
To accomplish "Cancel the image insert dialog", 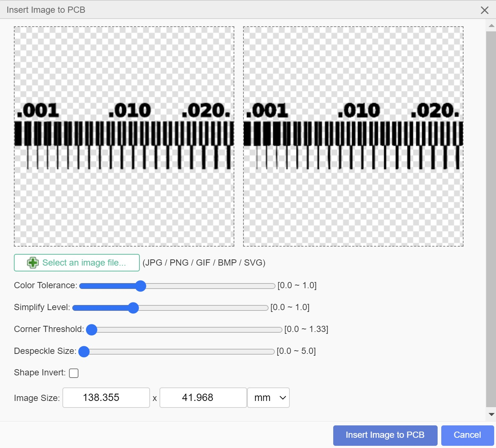I will click(467, 435).
